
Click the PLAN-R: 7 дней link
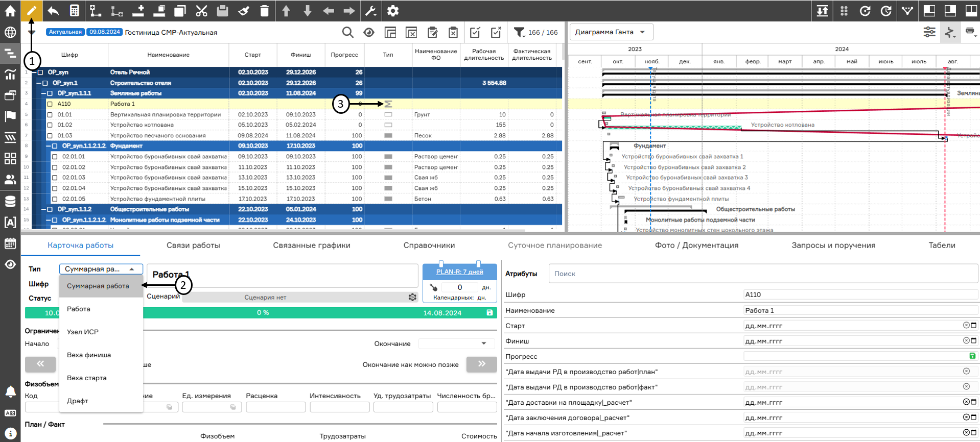point(460,272)
